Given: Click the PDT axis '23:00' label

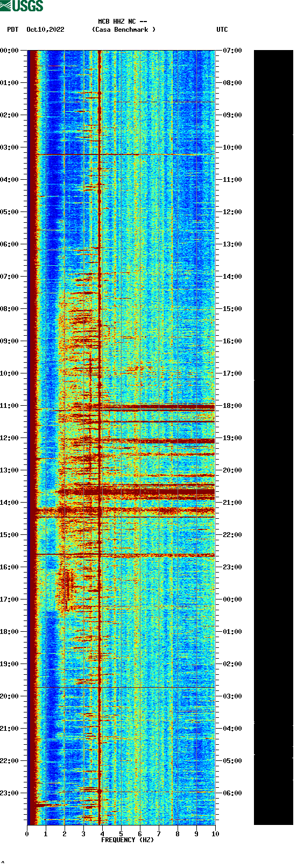Looking at the screenshot, I should (x=9, y=793).
